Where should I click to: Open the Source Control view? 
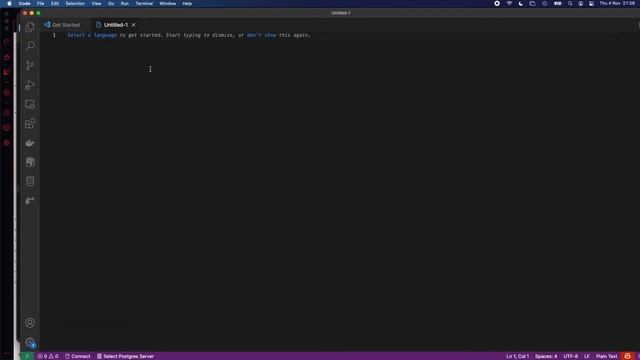(x=30, y=65)
